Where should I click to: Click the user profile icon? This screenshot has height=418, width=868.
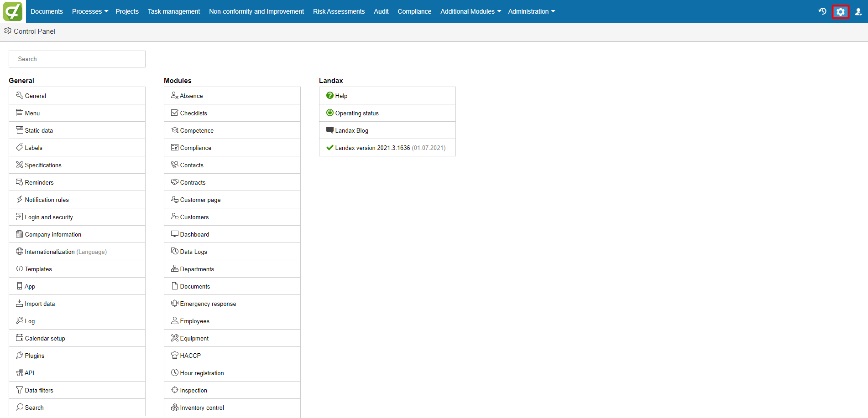pyautogui.click(x=858, y=12)
